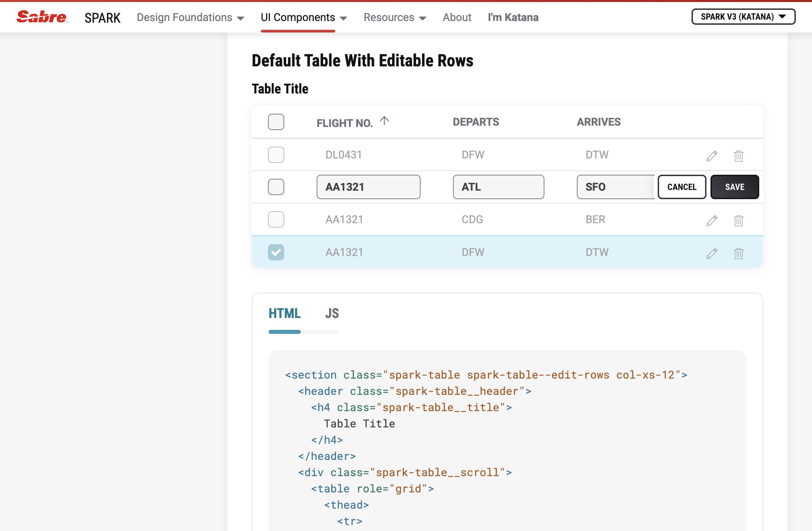Check the select-all checkbox in table header
Screen dimensions: 812x531
tap(276, 122)
